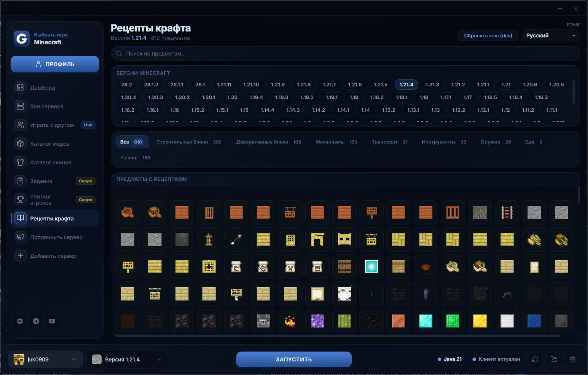The width and height of the screenshot is (588, 375).
Task: Select the diamond block recipe item
Action: pyautogui.click(x=426, y=321)
